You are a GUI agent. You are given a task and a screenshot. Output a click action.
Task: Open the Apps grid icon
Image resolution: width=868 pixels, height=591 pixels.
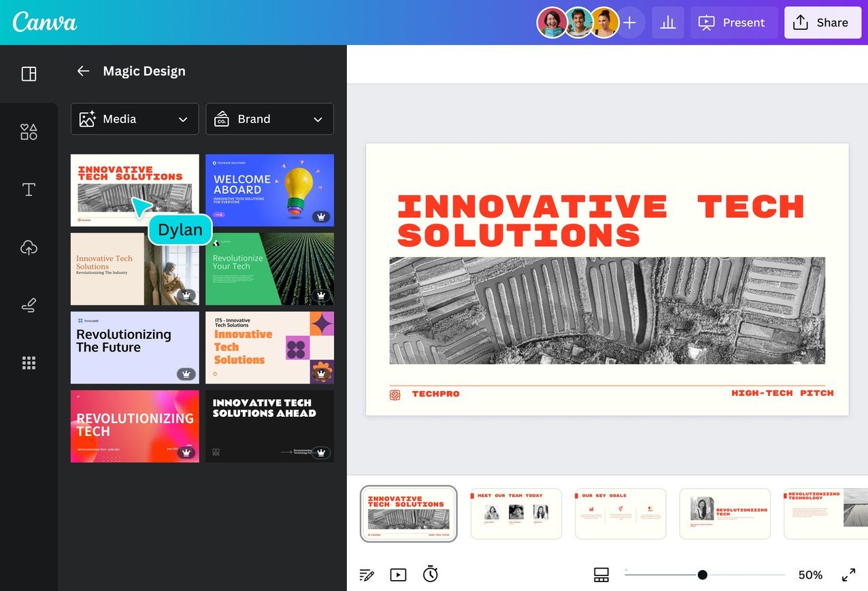pos(29,363)
